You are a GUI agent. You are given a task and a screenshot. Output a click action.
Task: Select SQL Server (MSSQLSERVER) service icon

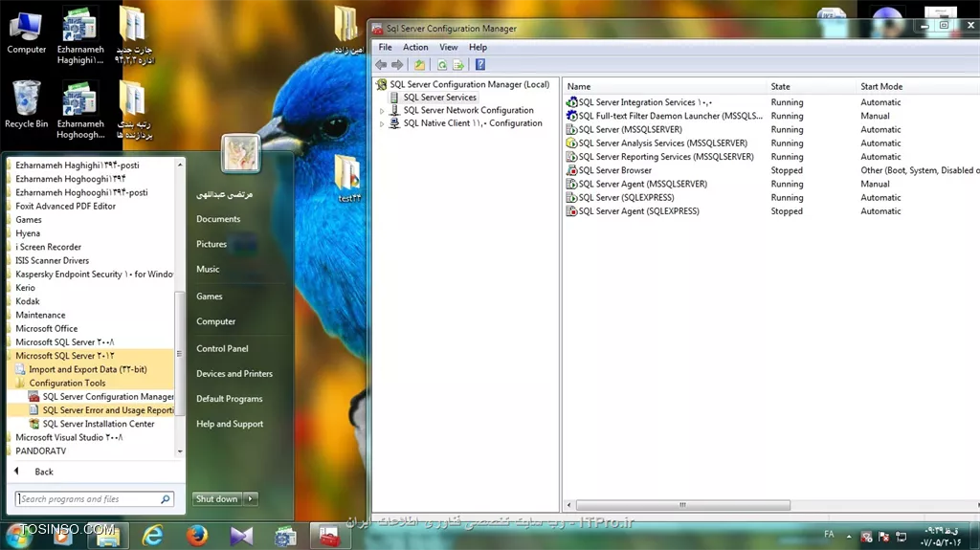click(571, 129)
